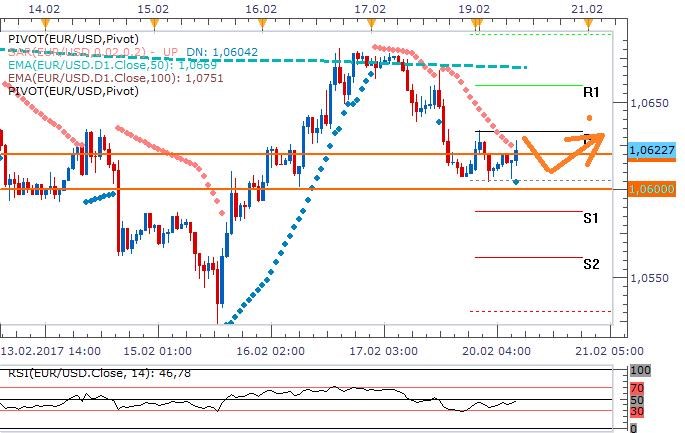The width and height of the screenshot is (685, 433).
Task: Click the 21.02 orange day marker
Action: 586,21
